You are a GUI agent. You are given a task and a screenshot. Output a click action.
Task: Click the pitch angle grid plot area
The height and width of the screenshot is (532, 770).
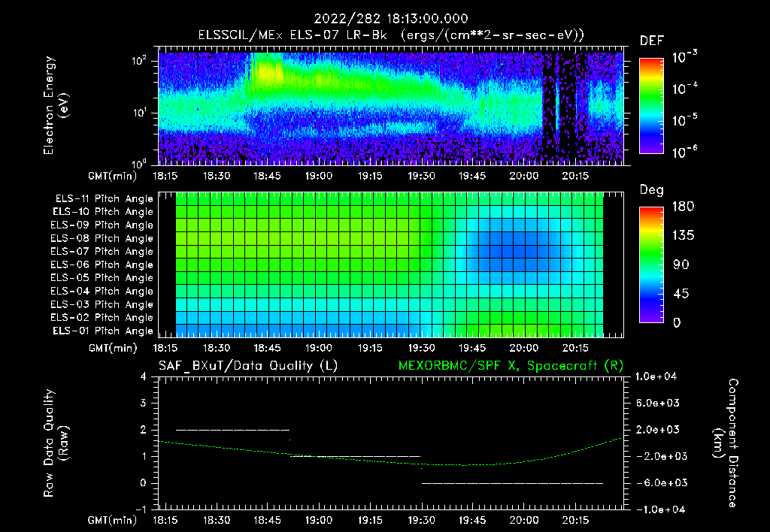coord(390,265)
